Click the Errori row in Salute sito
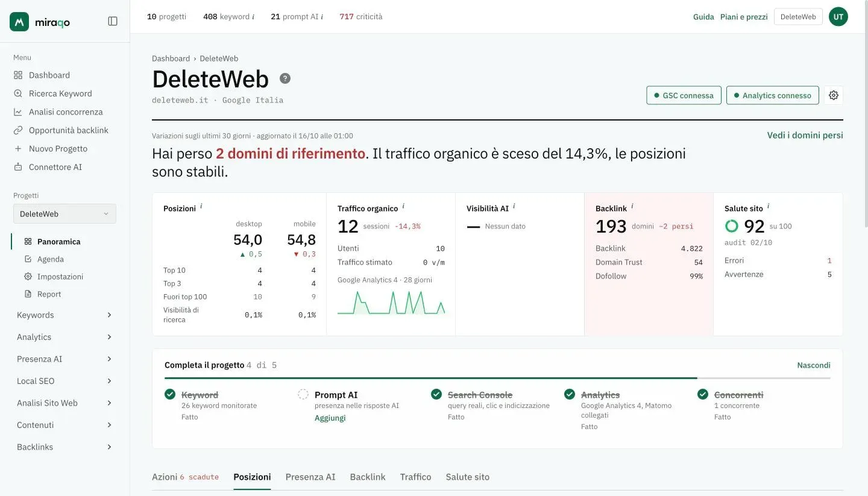The image size is (868, 496). (x=778, y=260)
